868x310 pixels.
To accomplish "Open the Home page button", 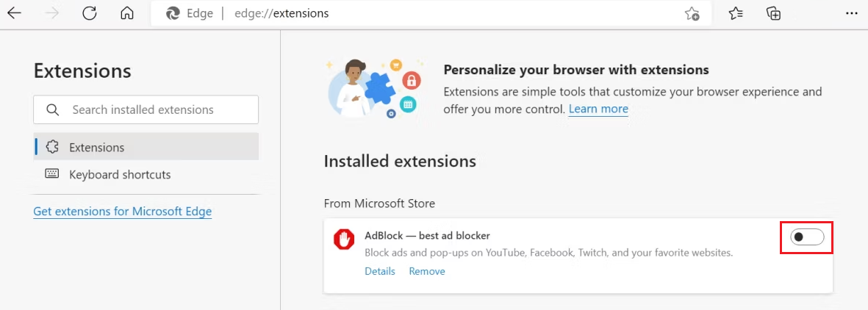I will tap(127, 13).
